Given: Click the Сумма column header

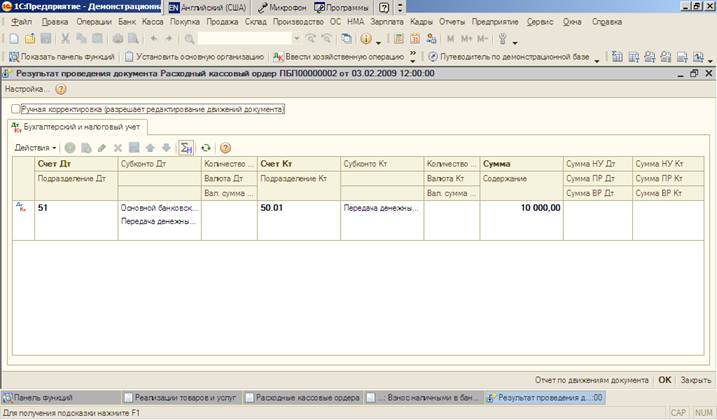Looking at the screenshot, I should [x=522, y=164].
